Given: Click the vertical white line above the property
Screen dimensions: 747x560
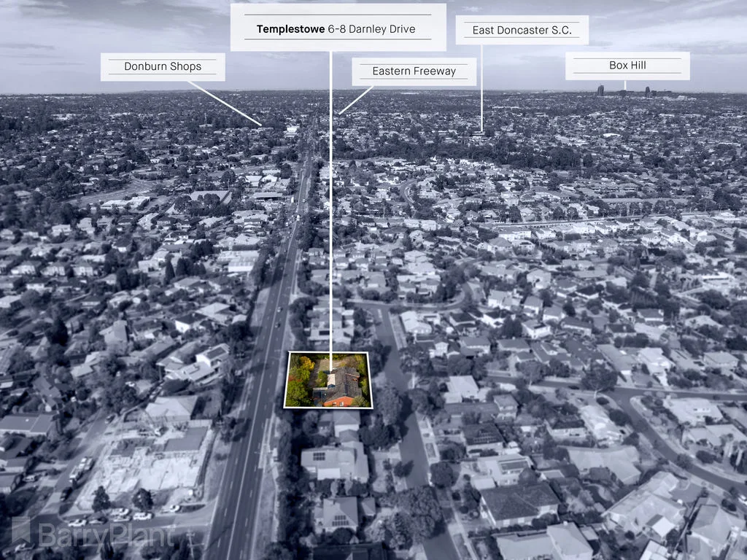Looking at the screenshot, I should pos(330,204).
